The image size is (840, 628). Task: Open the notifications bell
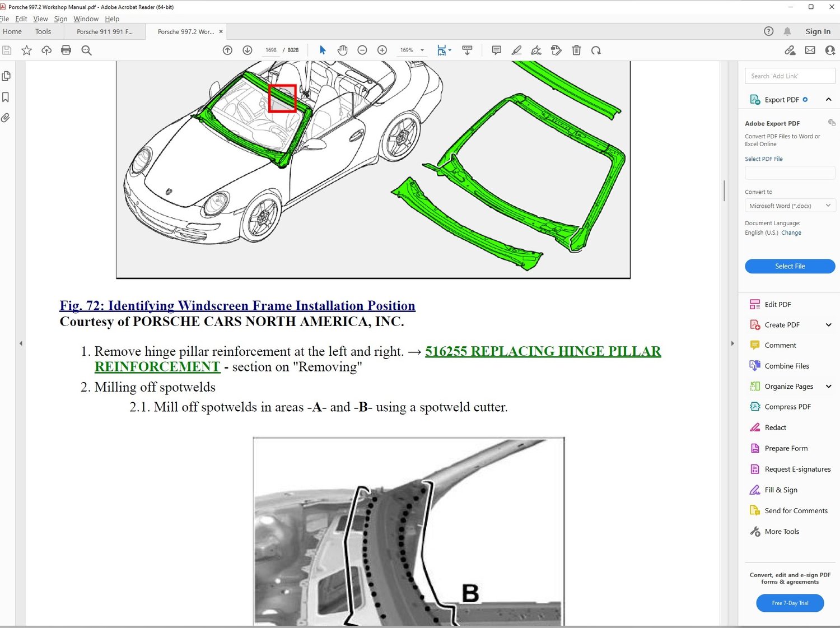point(787,31)
